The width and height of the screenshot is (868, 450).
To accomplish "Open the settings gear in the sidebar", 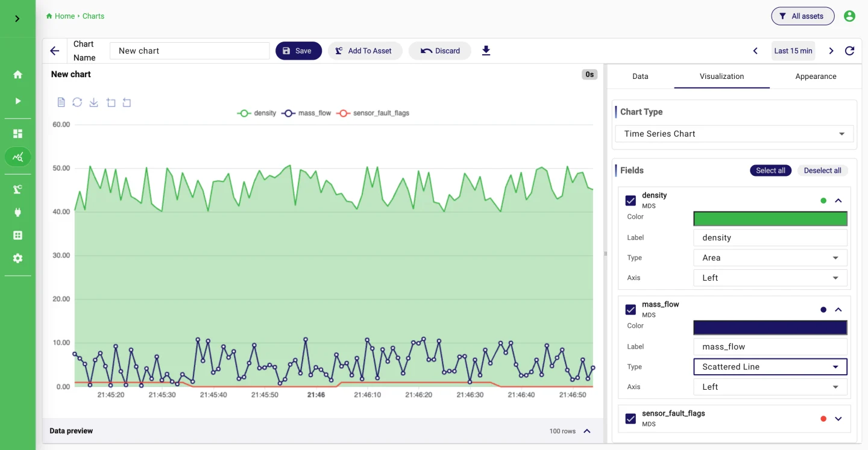I will (x=17, y=258).
